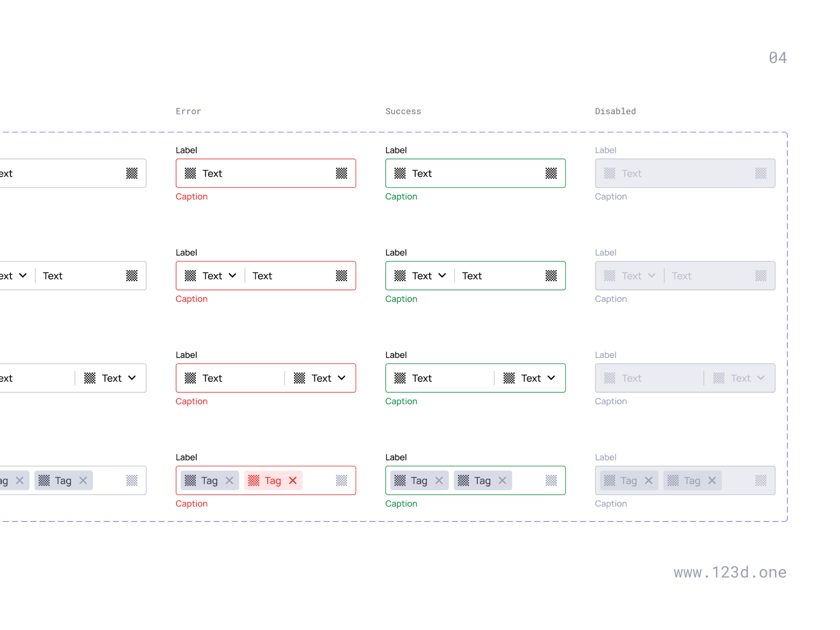The image size is (840, 630).
Task: Remove the second Tag in the Success tags field
Action: tap(502, 480)
